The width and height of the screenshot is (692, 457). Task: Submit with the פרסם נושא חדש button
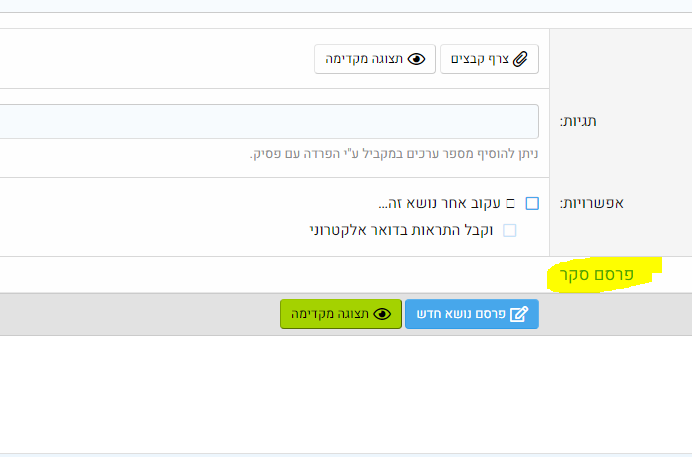coord(472,314)
